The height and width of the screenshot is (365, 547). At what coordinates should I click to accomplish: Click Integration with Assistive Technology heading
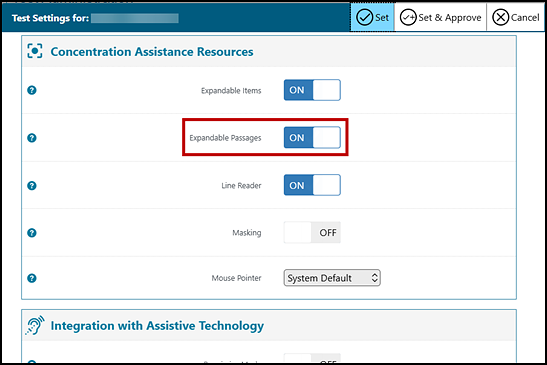pos(157,326)
